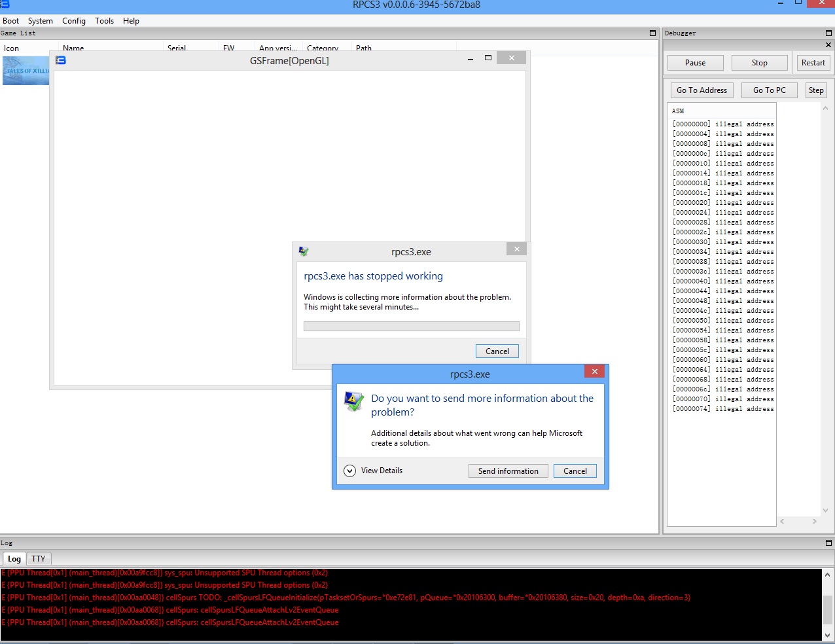Close the Debugger panel
Viewport: 835px width, 644px height.
[828, 45]
